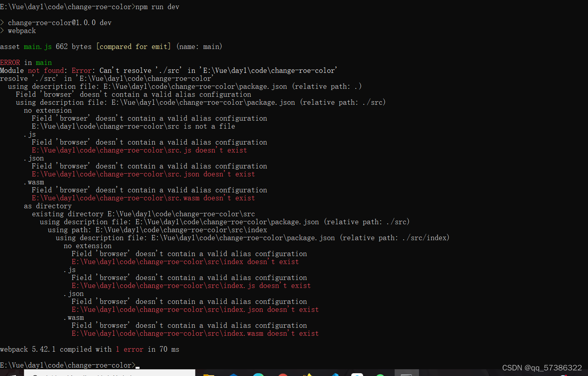Click the '(name: main)' text

coord(199,47)
